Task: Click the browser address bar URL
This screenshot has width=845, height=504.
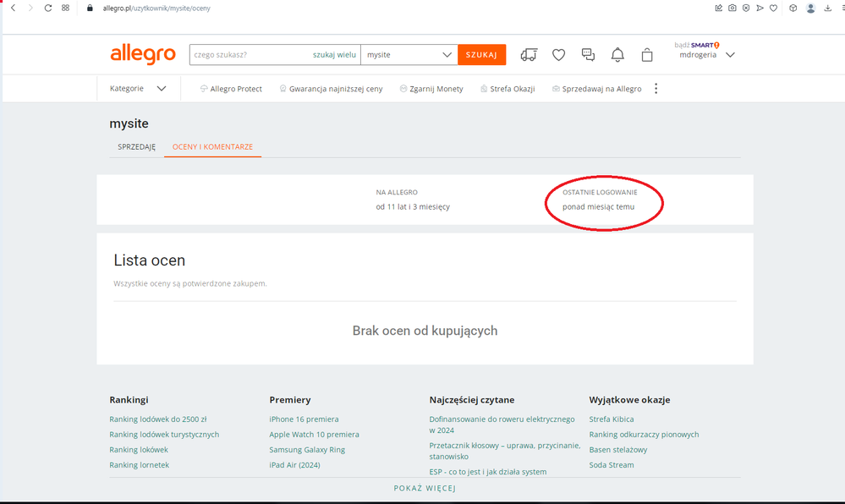Action: click(x=156, y=8)
